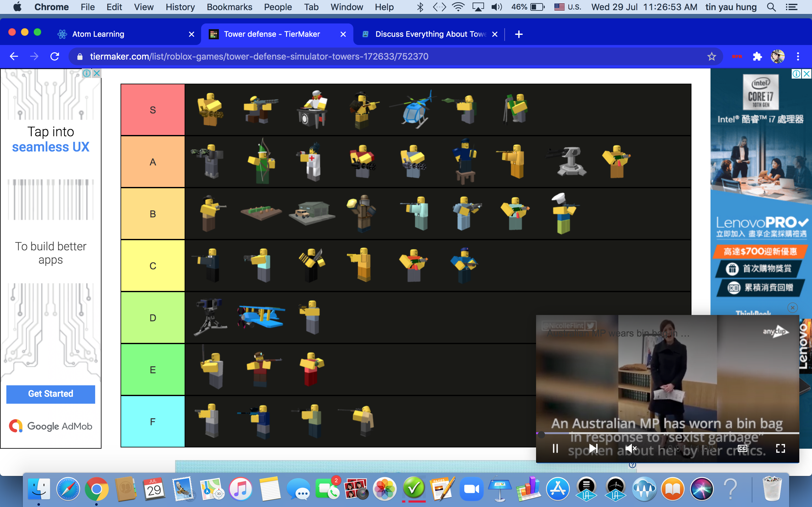Click the Get Started ad button
The width and height of the screenshot is (812, 507).
point(51,394)
